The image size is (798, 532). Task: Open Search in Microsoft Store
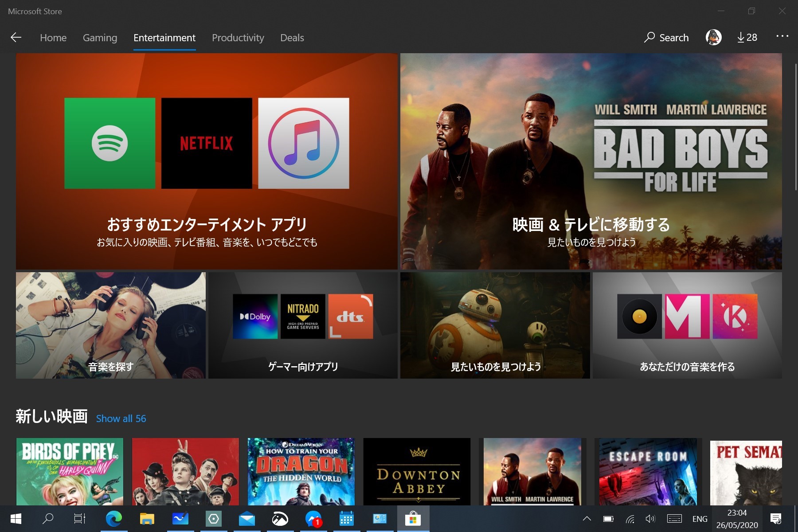pos(666,38)
